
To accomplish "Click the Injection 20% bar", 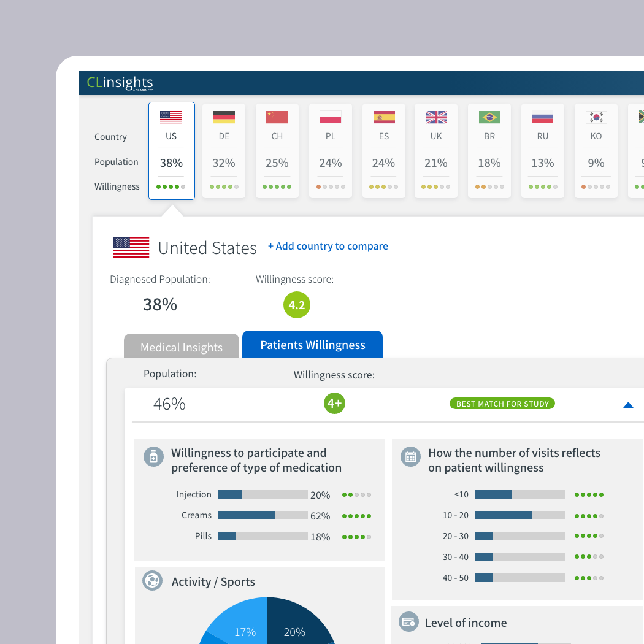I will [263, 494].
